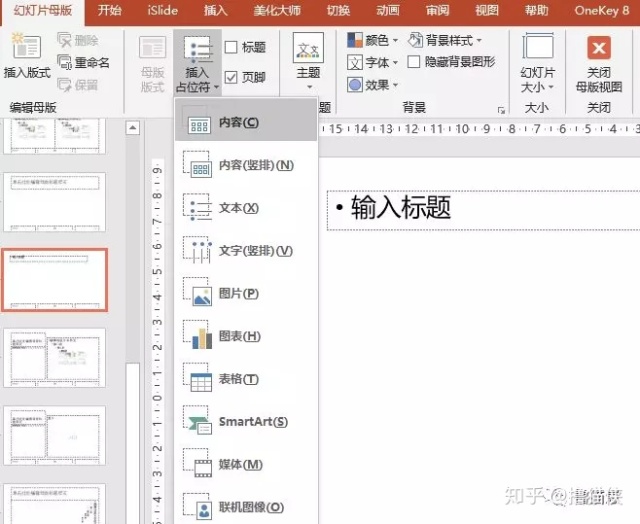Select Text (文本) placeholder icon

tap(197, 207)
